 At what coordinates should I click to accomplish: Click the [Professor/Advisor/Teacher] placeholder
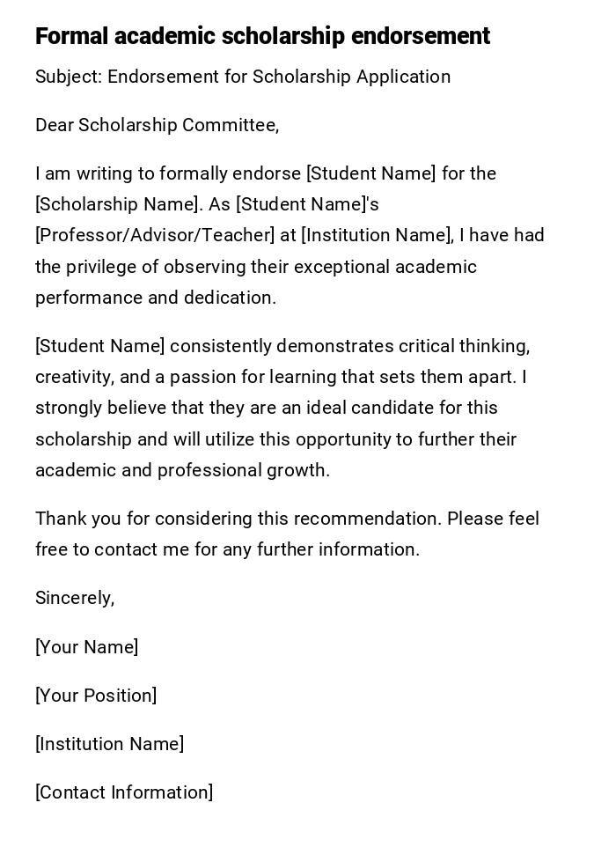pos(155,235)
